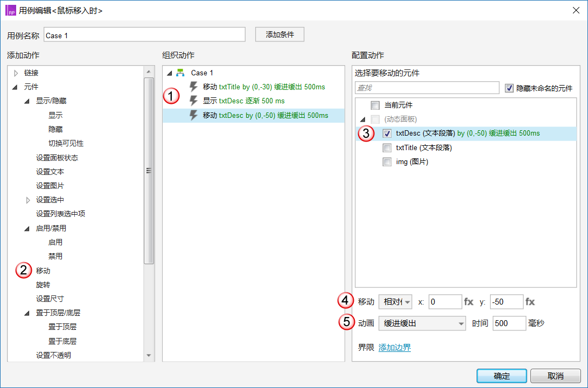Select the 启用 action

[x=55, y=243]
